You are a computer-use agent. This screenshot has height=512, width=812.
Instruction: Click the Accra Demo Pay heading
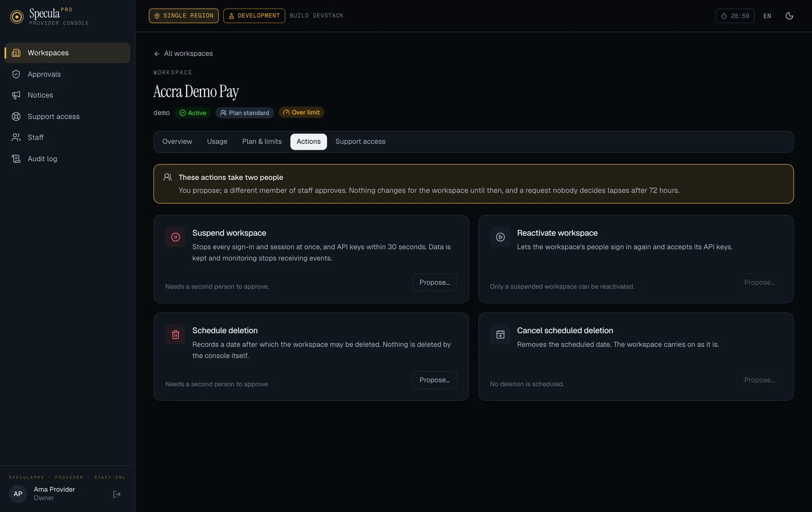[x=196, y=91]
